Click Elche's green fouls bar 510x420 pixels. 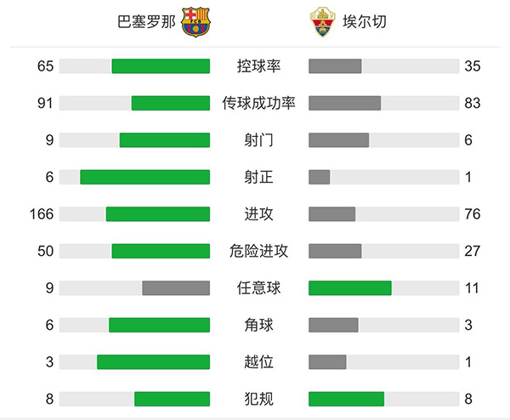coord(346,399)
